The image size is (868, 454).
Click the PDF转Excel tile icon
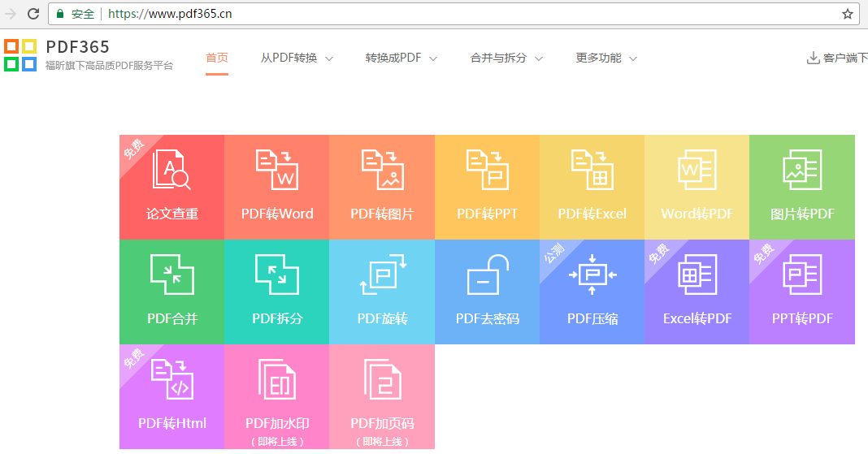(x=592, y=169)
